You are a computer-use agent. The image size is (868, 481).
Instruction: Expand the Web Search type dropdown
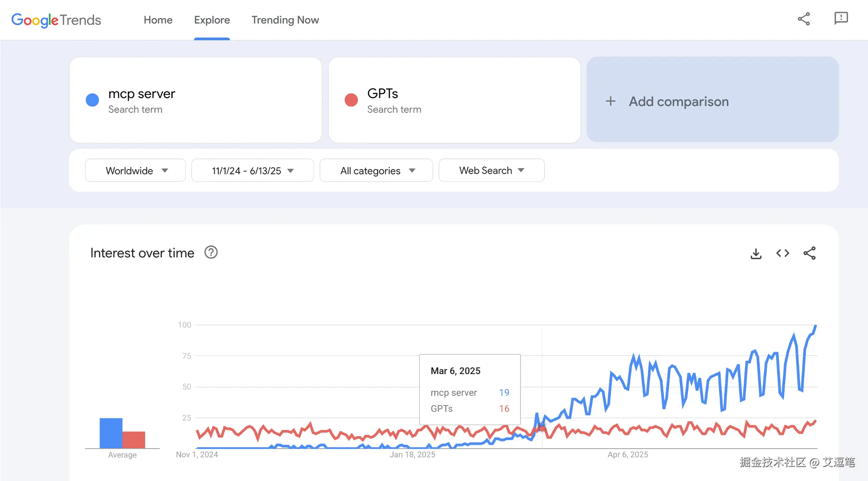pos(491,170)
